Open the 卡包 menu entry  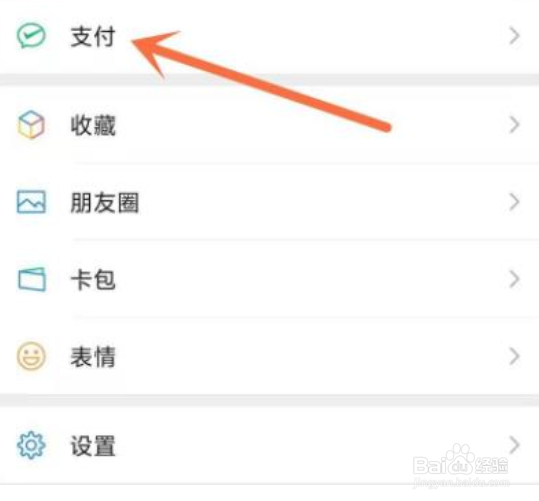[270, 279]
